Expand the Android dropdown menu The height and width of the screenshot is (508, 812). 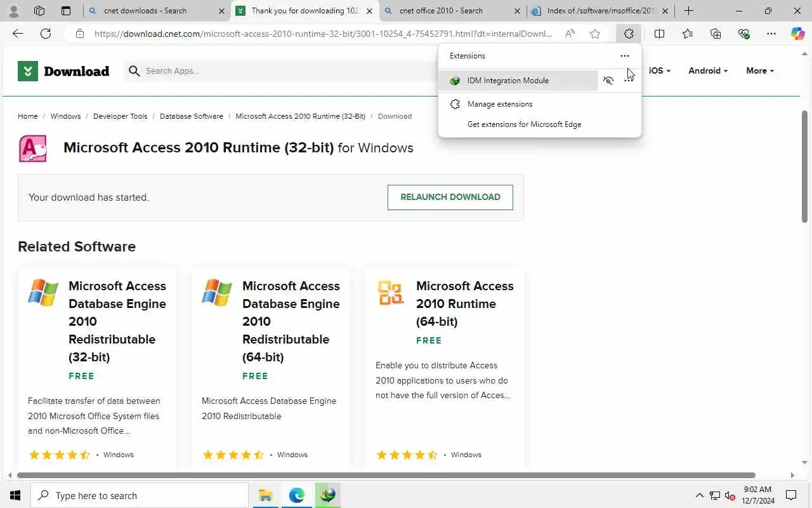point(708,71)
